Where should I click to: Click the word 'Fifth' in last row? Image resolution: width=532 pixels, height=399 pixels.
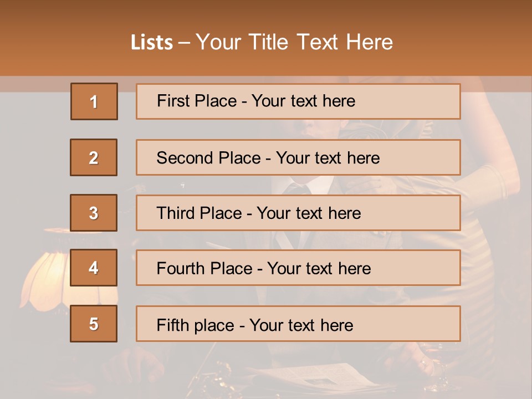point(172,325)
